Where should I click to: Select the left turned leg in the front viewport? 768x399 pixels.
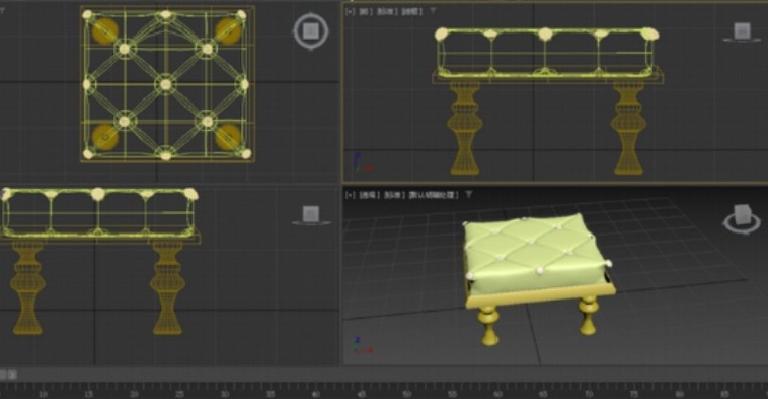pyautogui.click(x=464, y=128)
